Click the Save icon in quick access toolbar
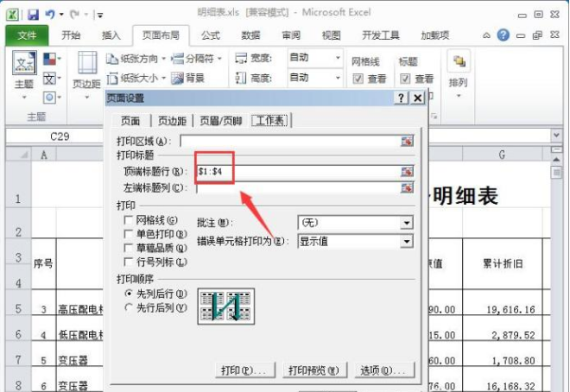Image resolution: width=570 pixels, height=392 pixels. (x=33, y=14)
